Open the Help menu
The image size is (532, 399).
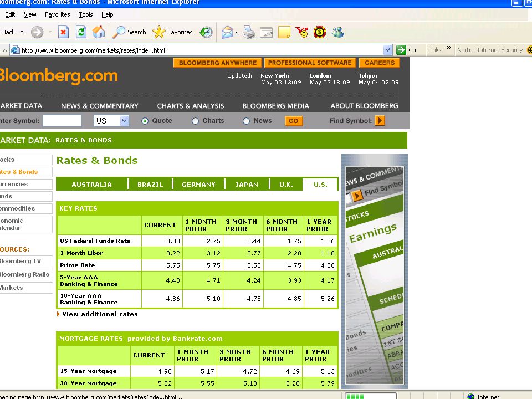[107, 14]
